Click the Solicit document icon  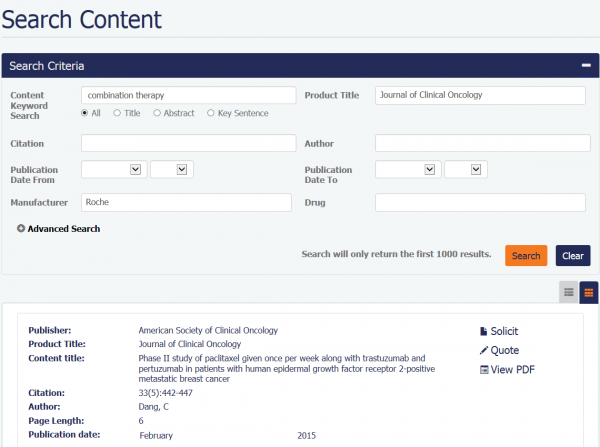pos(484,331)
